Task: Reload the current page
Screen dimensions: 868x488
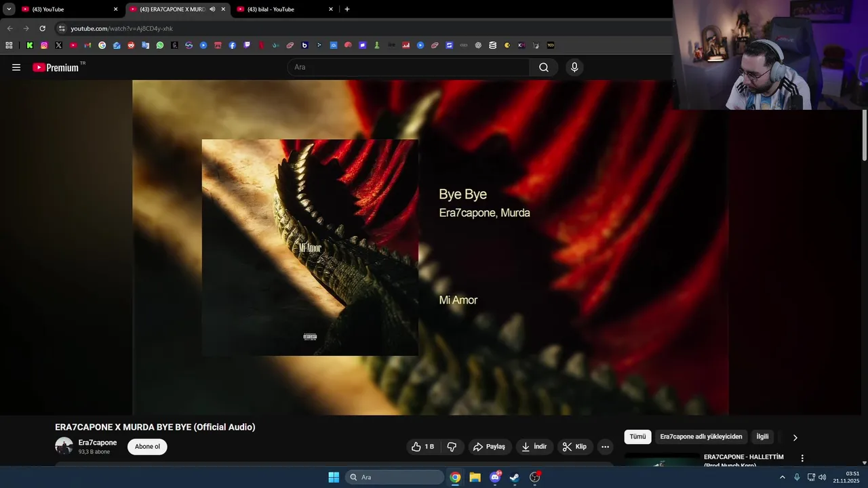Action: [x=42, y=28]
